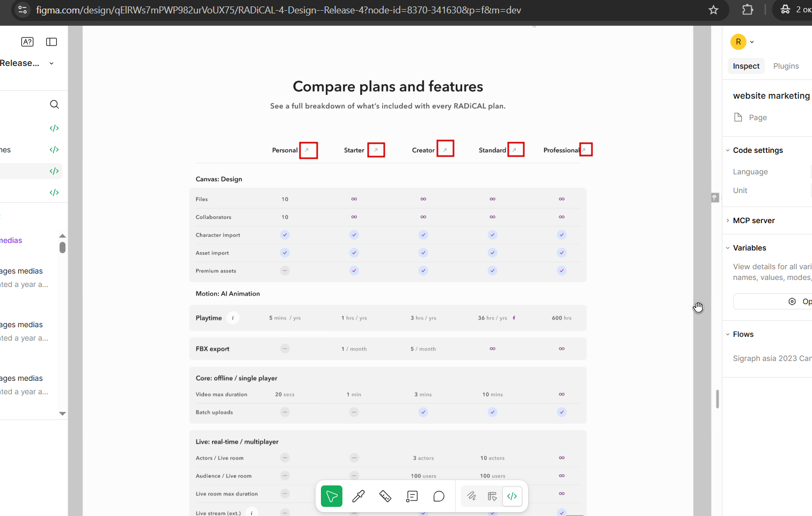
Task: Switch to the Plugins tab
Action: [x=786, y=66]
